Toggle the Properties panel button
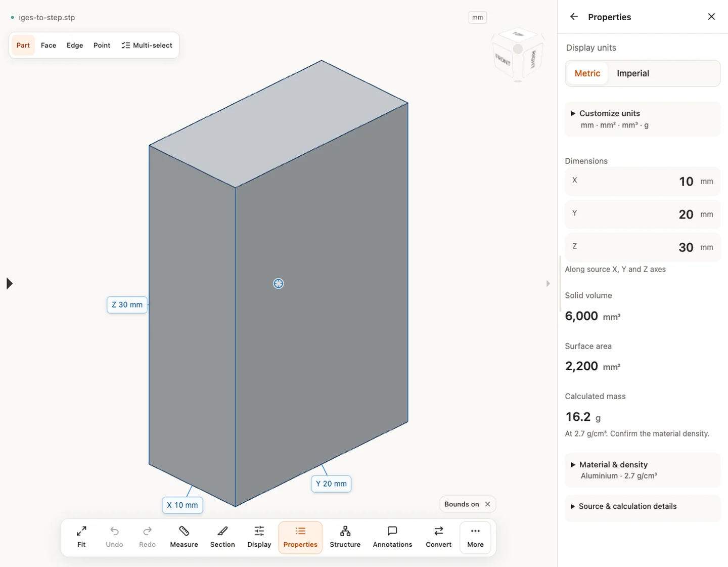This screenshot has height=567, width=728. [300, 537]
